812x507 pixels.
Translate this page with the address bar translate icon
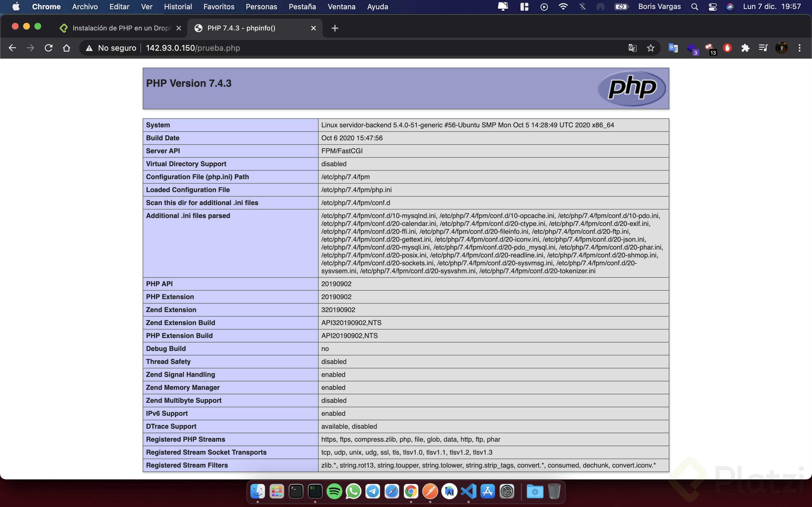click(x=632, y=48)
